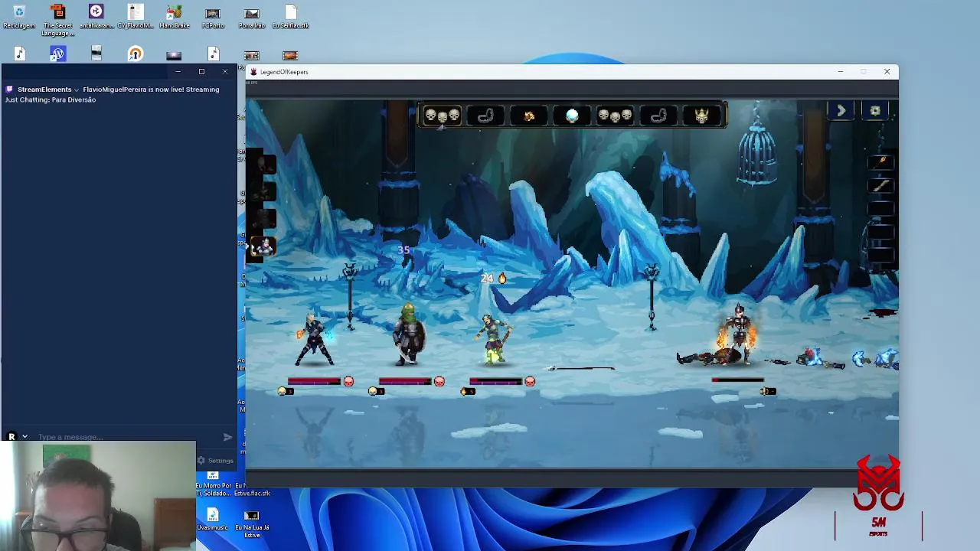The image size is (980, 551).
Task: Open the FCPorto video file
Action: [213, 18]
